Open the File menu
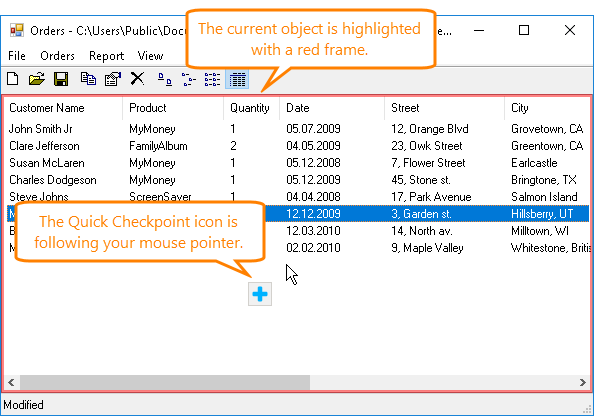 17,56
